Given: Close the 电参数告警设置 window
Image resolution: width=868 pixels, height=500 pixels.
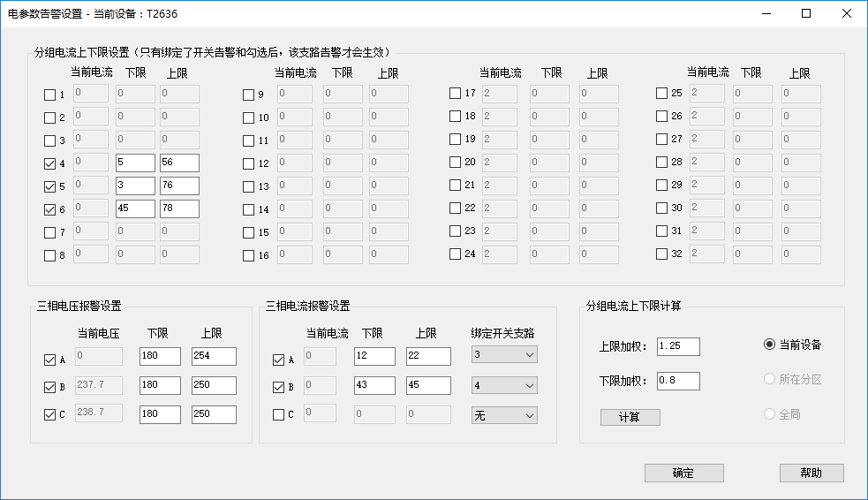Looking at the screenshot, I should click(846, 13).
